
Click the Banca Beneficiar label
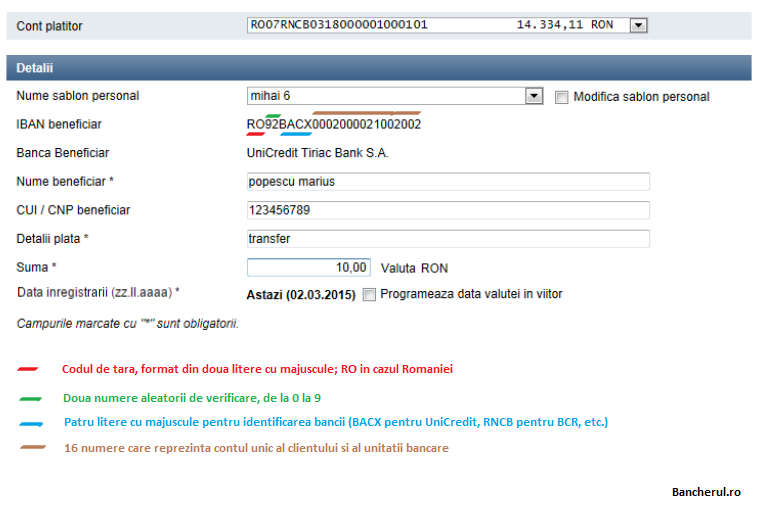63,153
